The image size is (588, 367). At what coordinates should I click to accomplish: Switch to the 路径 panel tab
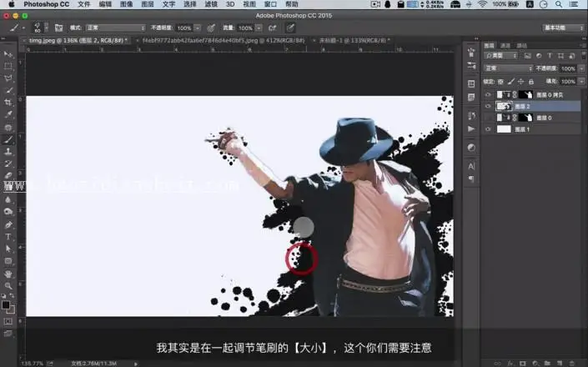[x=521, y=46]
